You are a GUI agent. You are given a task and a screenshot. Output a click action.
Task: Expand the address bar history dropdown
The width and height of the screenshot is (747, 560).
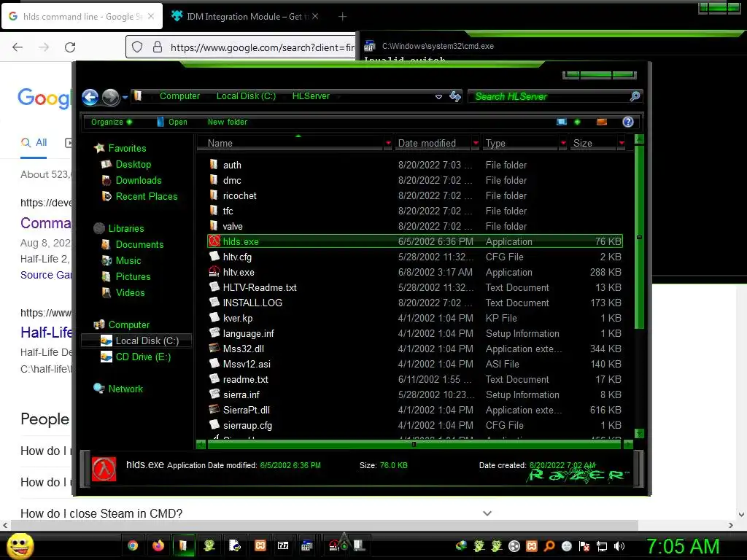[x=438, y=97]
